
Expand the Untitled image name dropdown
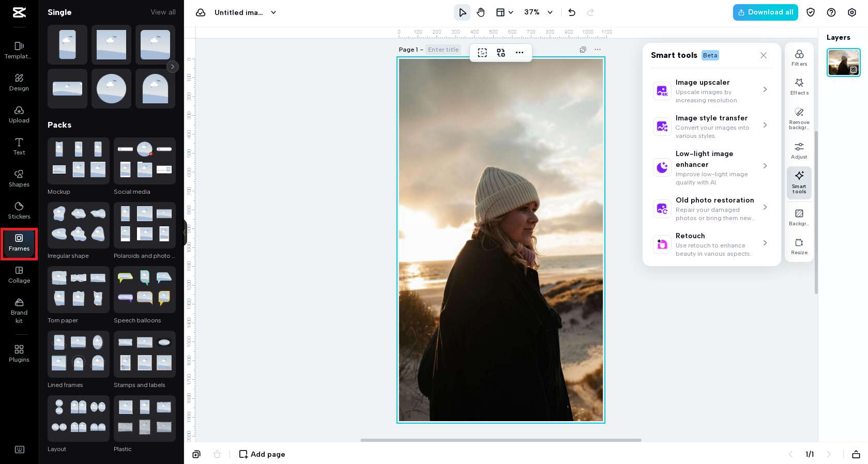coord(273,12)
